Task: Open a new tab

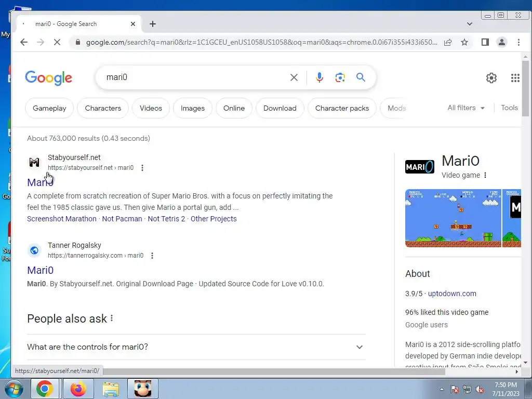Action: point(153,24)
